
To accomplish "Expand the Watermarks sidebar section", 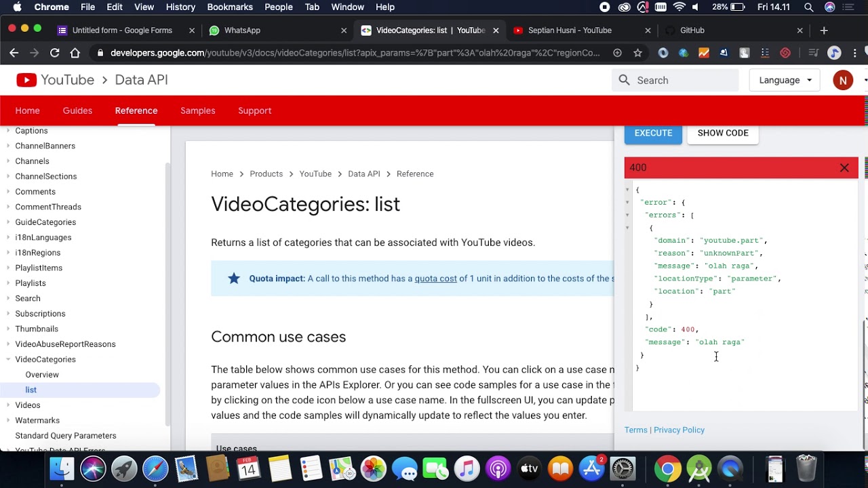I will pyautogui.click(x=8, y=420).
